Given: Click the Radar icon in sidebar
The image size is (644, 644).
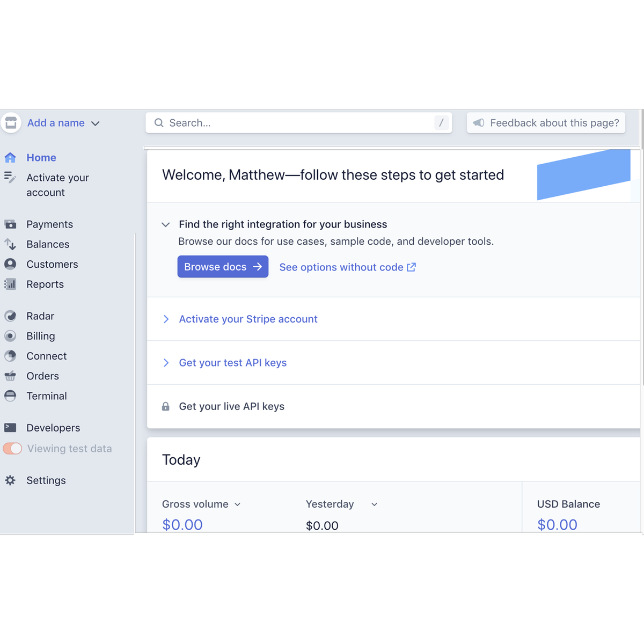Looking at the screenshot, I should [x=10, y=316].
